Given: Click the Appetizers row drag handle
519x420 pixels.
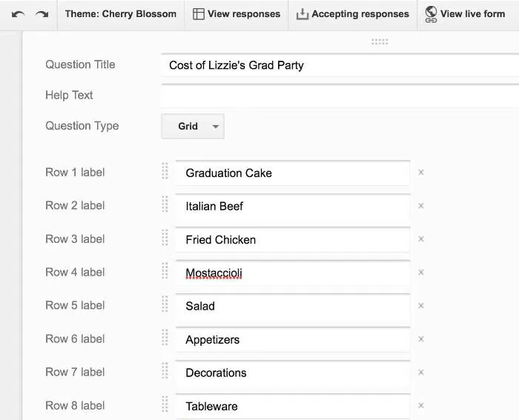Looking at the screenshot, I should 165,339.
